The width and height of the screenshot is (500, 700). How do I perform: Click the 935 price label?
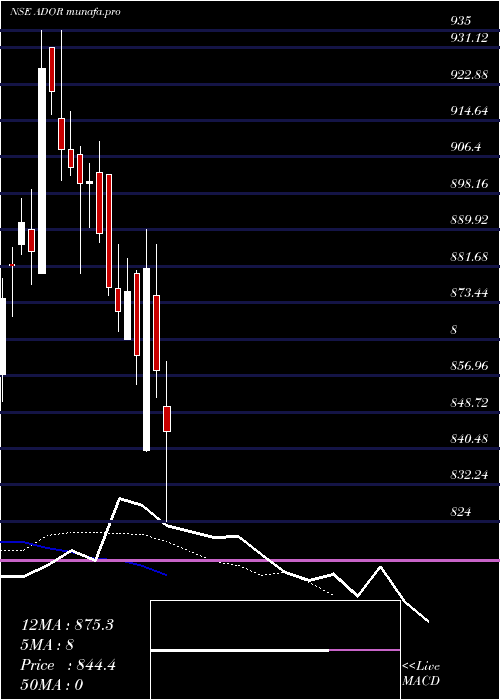pos(460,21)
